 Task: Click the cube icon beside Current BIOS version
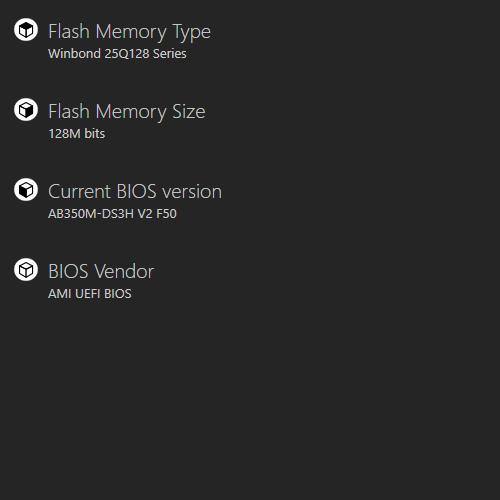tap(26, 190)
